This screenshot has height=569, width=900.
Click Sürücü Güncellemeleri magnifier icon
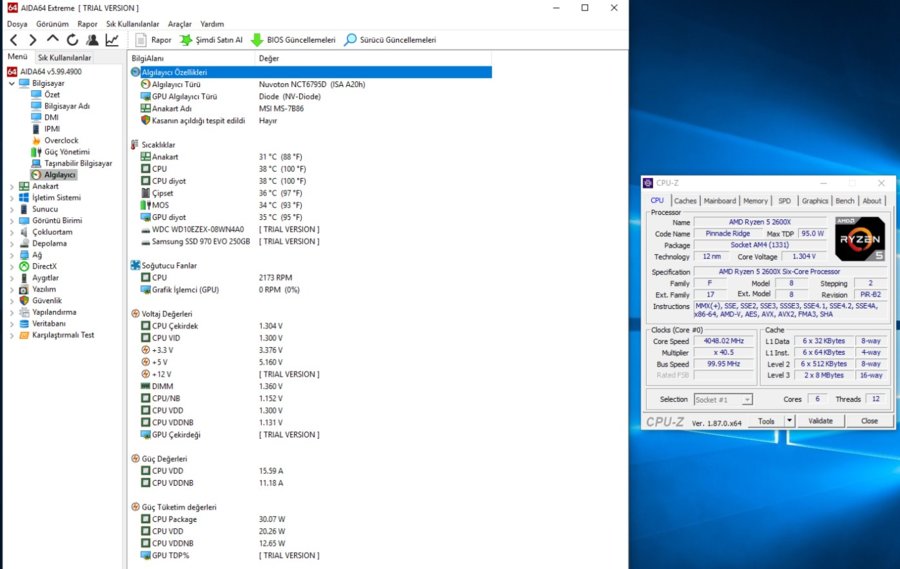point(350,40)
